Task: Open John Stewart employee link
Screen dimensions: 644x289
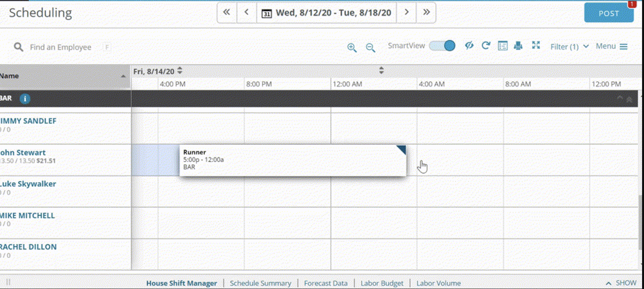Action: pyautogui.click(x=23, y=153)
